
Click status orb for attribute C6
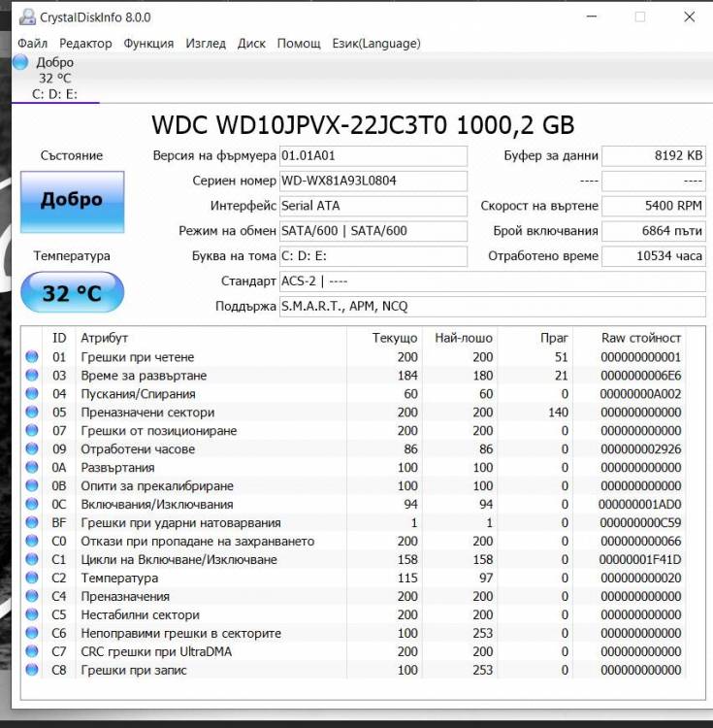[x=32, y=633]
